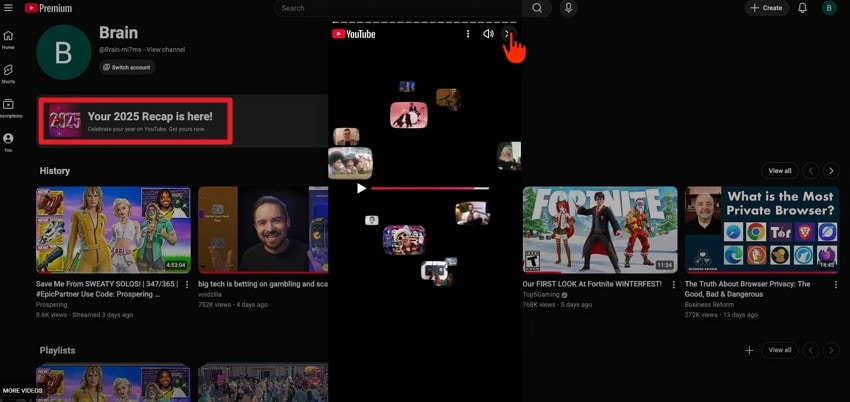
Task: Open options for SWEATY SOLOS video
Action: 187,284
